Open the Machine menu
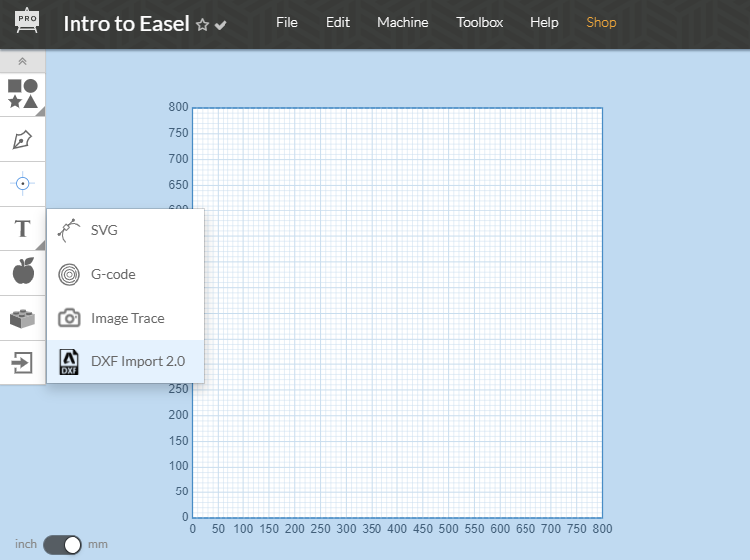 pyautogui.click(x=403, y=23)
